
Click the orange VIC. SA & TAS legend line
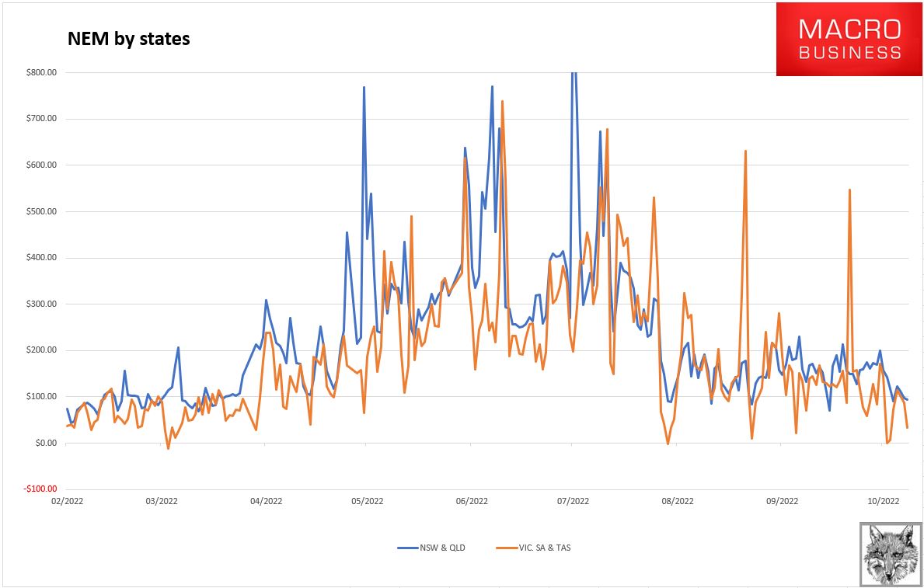coord(507,548)
